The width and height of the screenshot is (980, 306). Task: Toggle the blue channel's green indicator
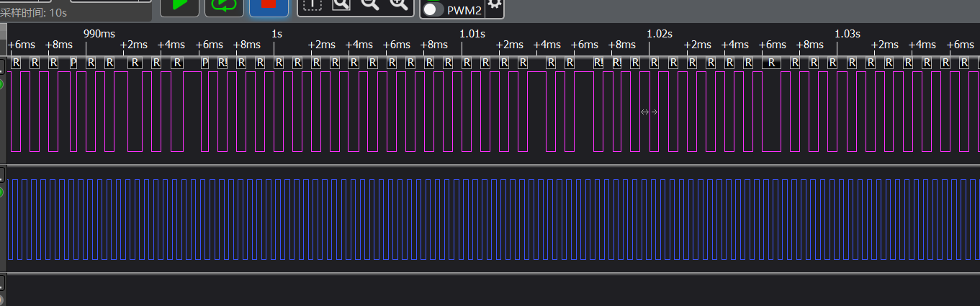tap(1, 192)
